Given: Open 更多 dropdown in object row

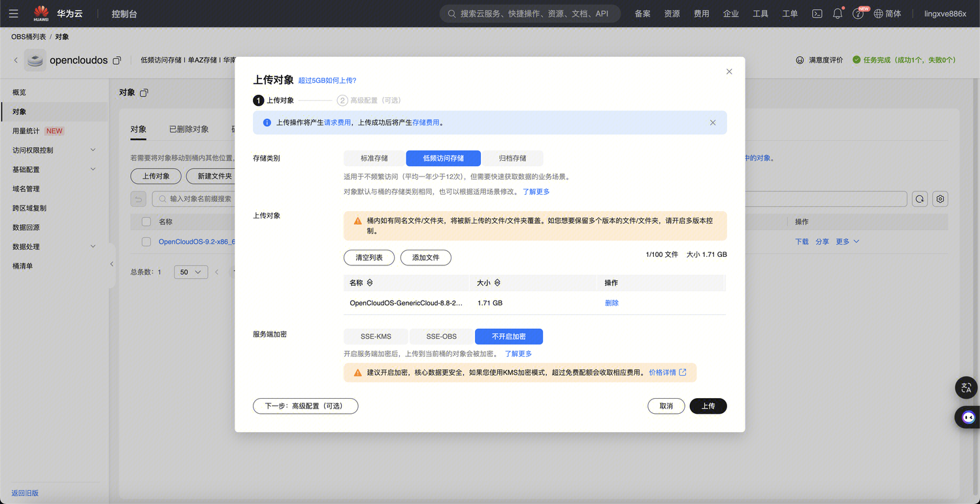Looking at the screenshot, I should [x=848, y=242].
